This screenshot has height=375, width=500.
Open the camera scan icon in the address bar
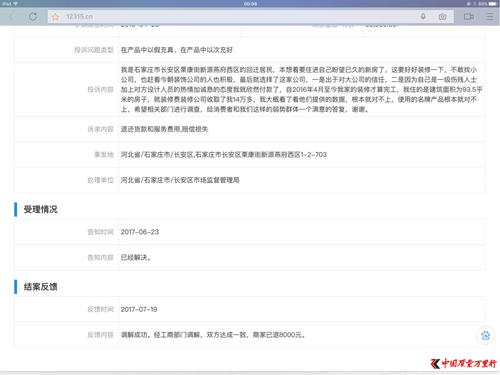click(442, 17)
